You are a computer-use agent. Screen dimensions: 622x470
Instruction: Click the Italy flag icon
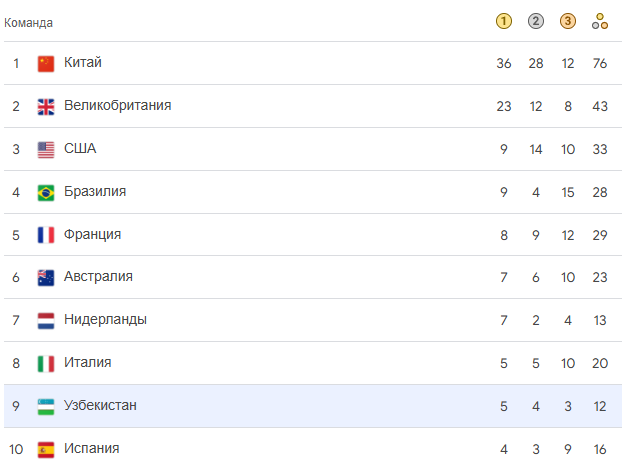(x=46, y=363)
